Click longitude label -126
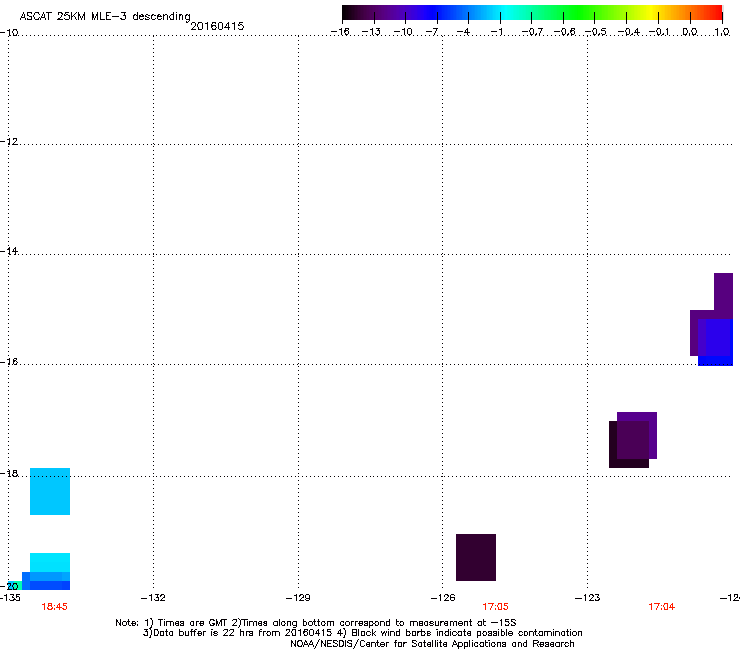This screenshot has width=740, height=650. point(443,598)
